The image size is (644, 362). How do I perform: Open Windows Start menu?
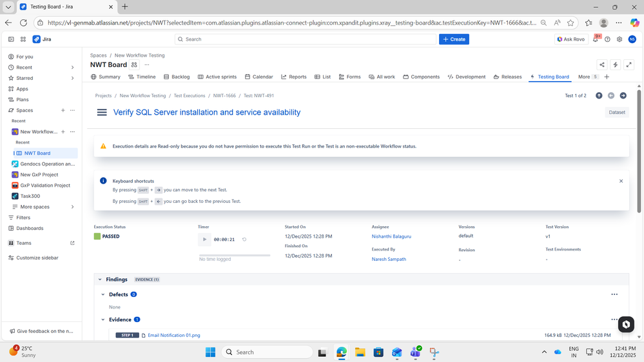(210, 352)
